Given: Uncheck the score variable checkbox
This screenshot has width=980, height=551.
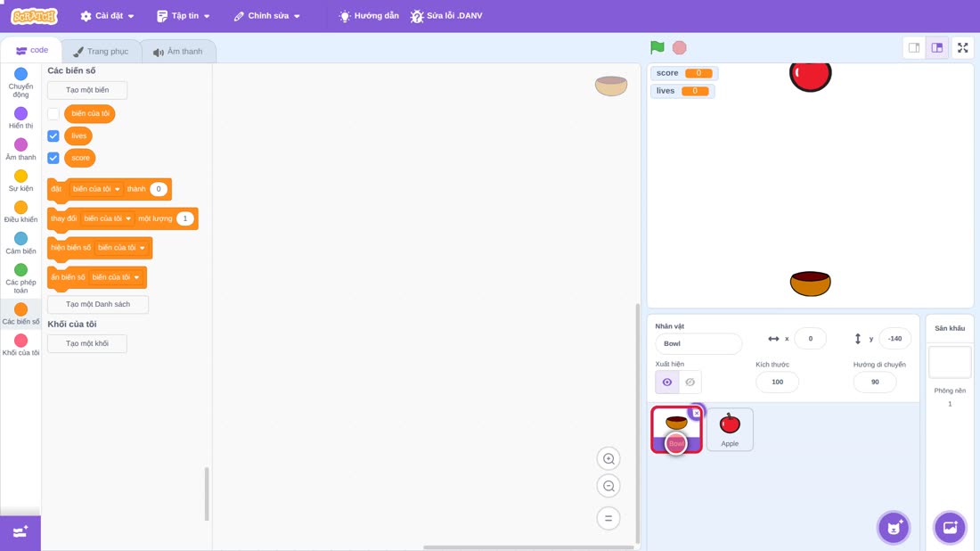Looking at the screenshot, I should 53,158.
